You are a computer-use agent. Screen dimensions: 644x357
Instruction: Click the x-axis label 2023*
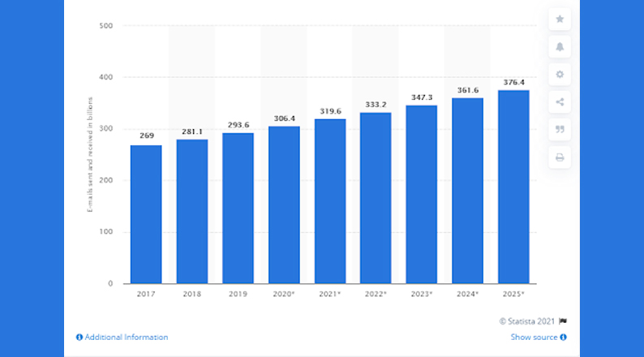coord(422,295)
